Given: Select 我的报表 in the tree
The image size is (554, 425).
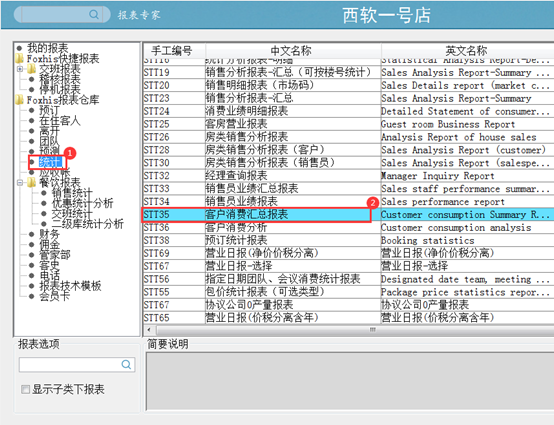Looking at the screenshot, I should coord(48,48).
